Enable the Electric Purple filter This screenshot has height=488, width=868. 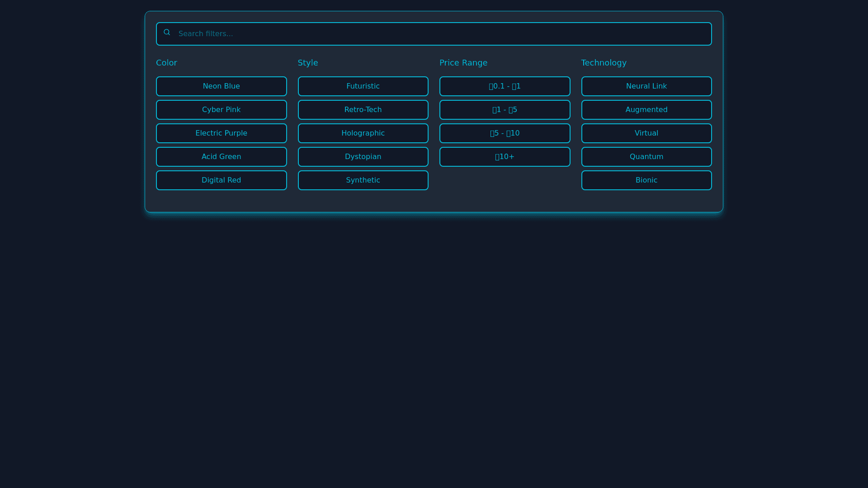(221, 133)
